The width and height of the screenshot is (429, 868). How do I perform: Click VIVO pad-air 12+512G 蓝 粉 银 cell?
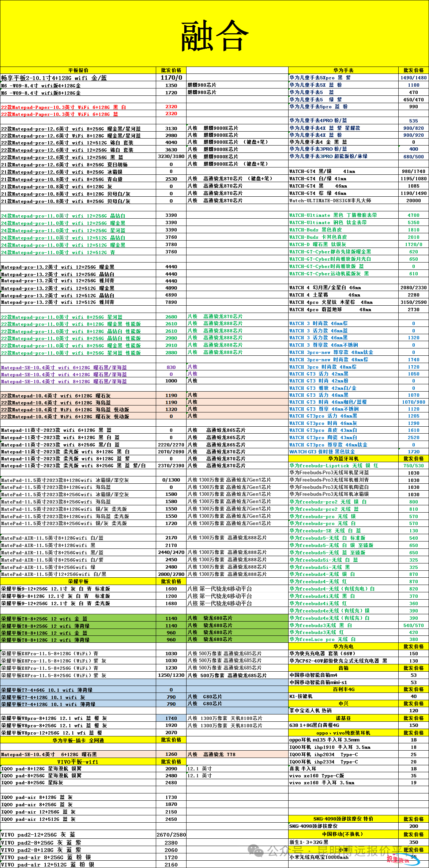click(78, 864)
